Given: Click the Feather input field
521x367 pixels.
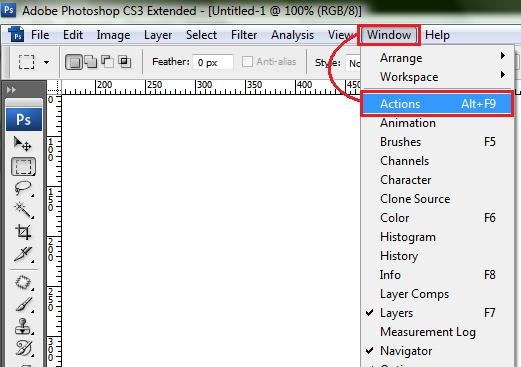Looking at the screenshot, I should pyautogui.click(x=213, y=62).
